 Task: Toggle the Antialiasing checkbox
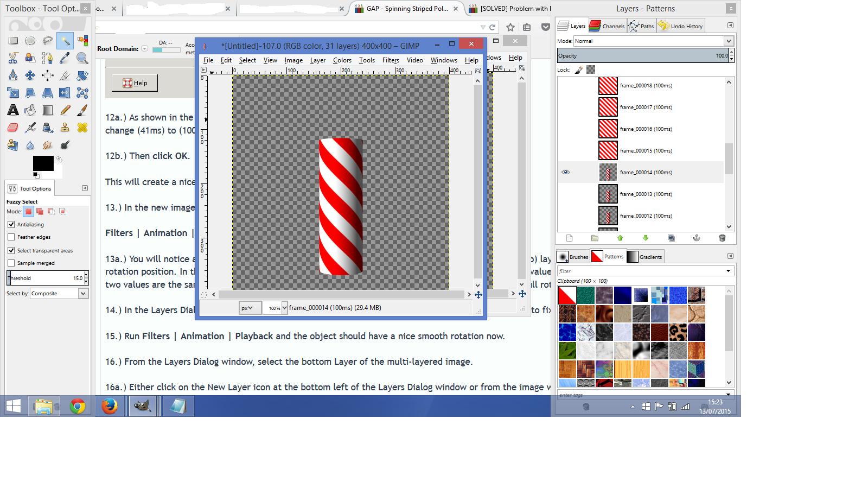pos(11,224)
